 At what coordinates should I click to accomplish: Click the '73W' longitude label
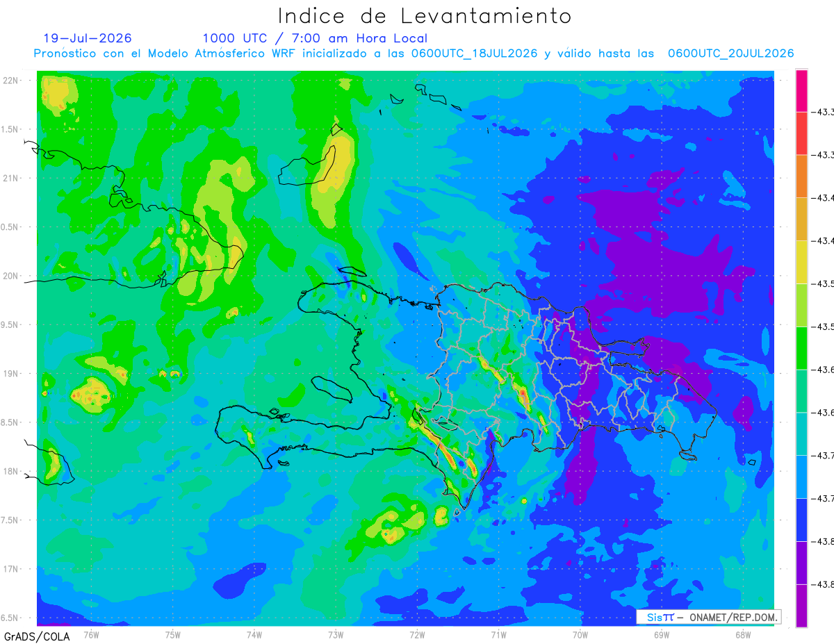point(336,634)
